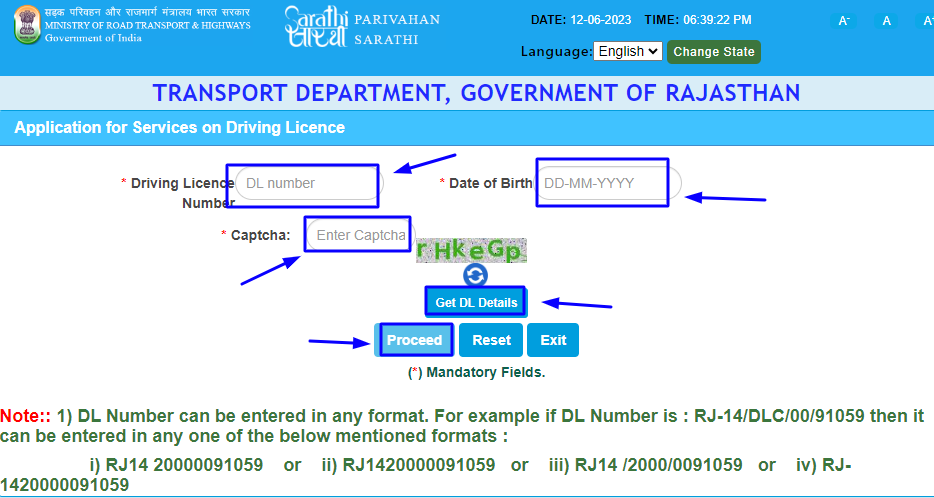Focus the Date of Birth field
This screenshot has height=498, width=934.
[x=608, y=183]
